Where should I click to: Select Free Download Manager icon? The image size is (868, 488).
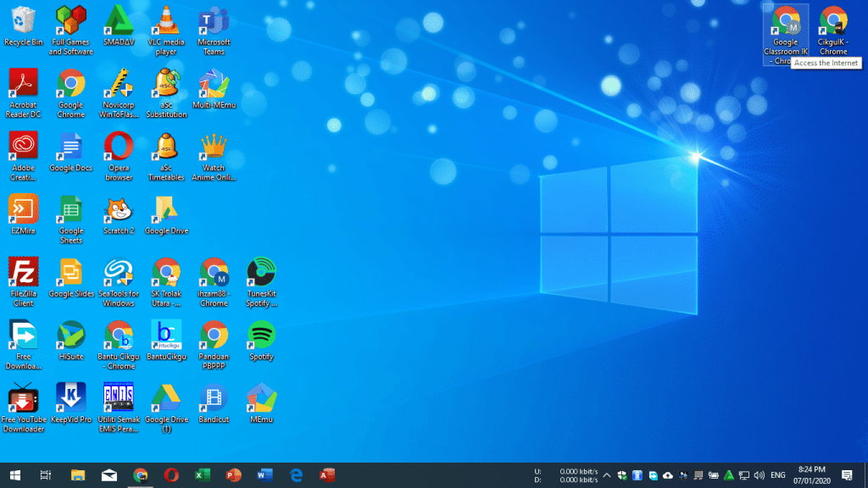pos(23,346)
